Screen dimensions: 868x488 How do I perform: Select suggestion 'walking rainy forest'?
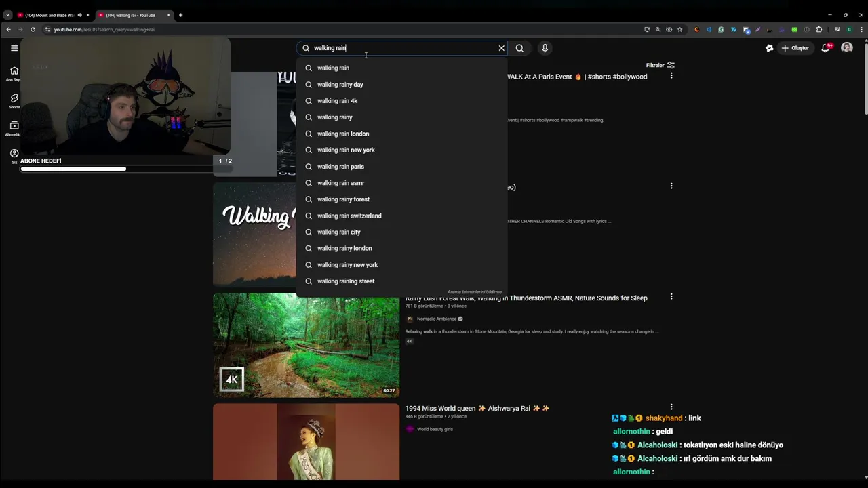(x=401, y=199)
